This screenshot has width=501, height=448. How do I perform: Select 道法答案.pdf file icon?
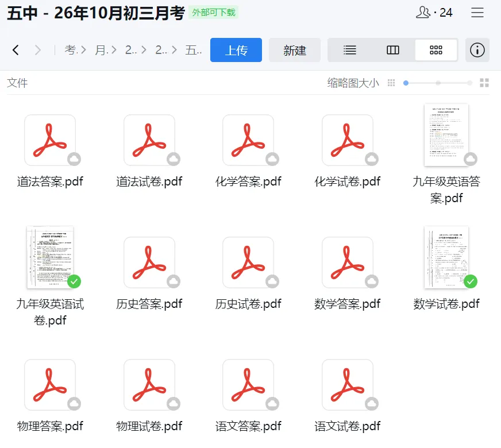(50, 140)
